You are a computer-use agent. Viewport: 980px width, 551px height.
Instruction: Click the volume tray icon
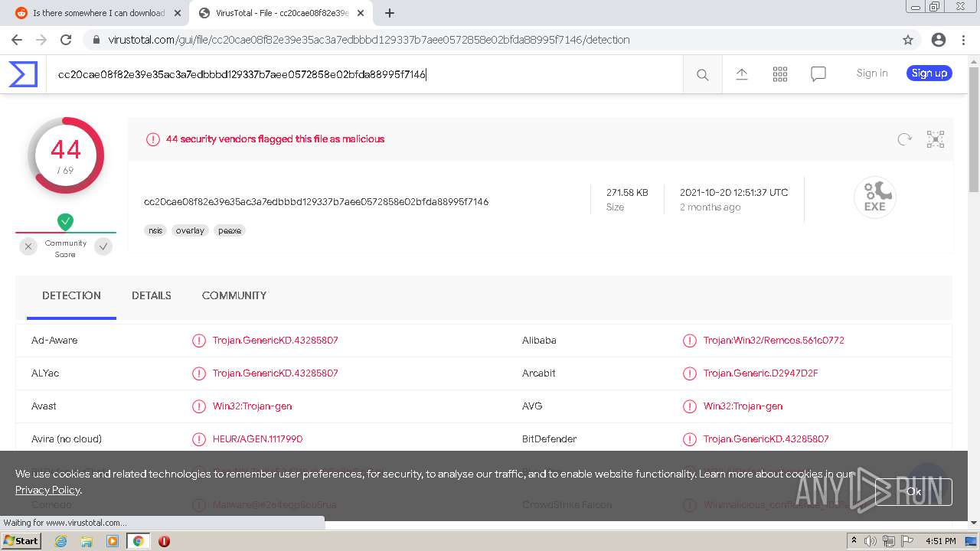pyautogui.click(x=871, y=541)
